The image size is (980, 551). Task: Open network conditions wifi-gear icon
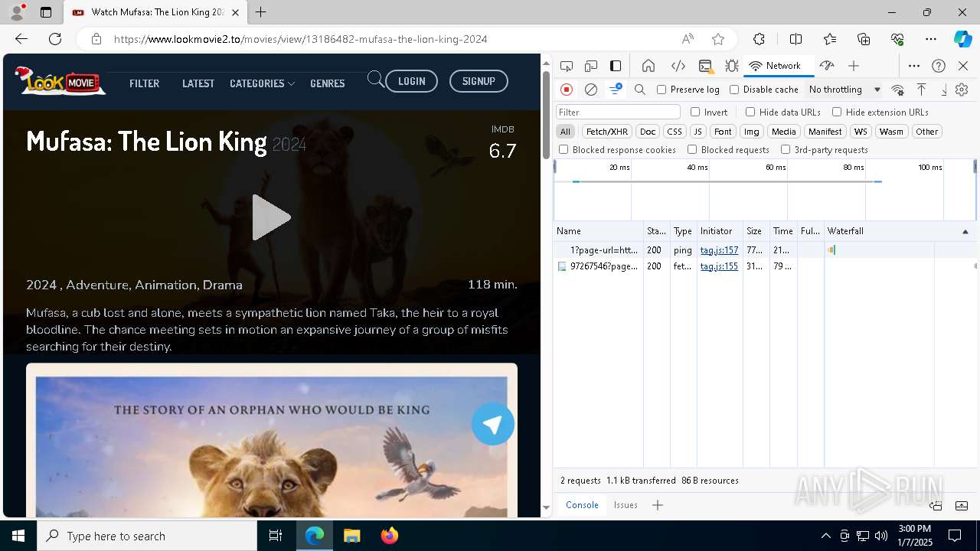pos(898,90)
